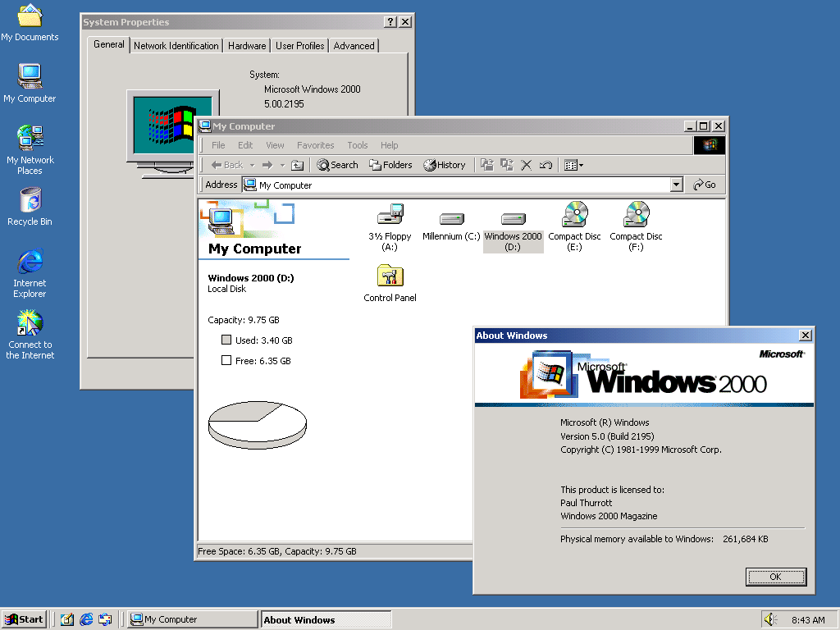Switch to the Hardware tab
The image size is (840, 630).
tap(247, 46)
